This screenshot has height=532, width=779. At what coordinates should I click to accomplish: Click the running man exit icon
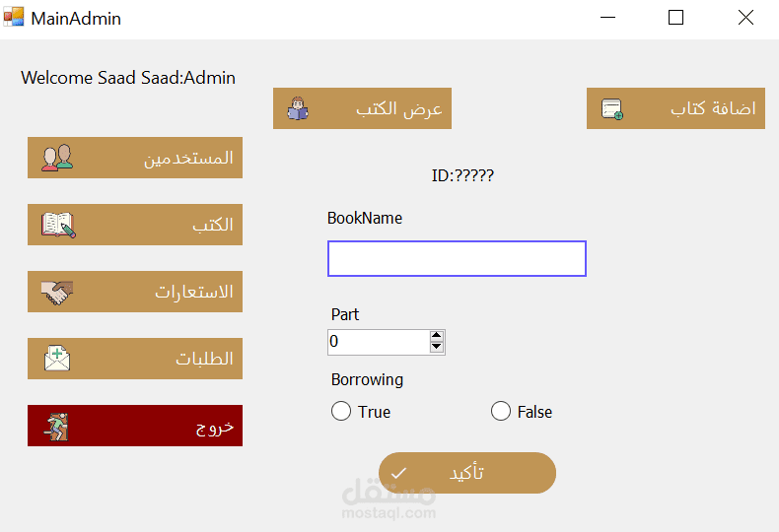tap(57, 426)
